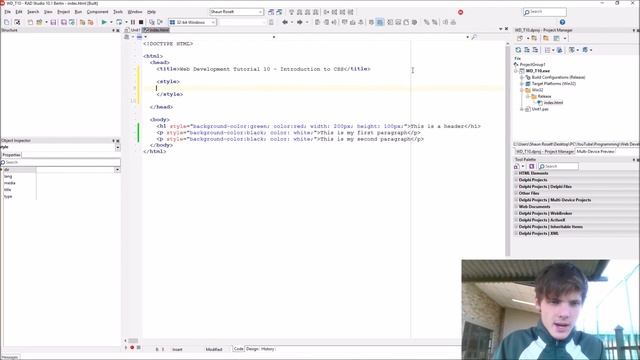Image resolution: width=640 pixels, height=360 pixels.
Task: Open the View menu
Action: pos(48,12)
